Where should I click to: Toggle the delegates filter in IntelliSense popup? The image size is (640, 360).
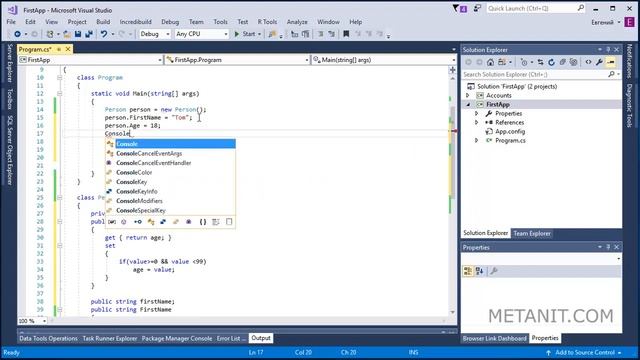point(189,222)
